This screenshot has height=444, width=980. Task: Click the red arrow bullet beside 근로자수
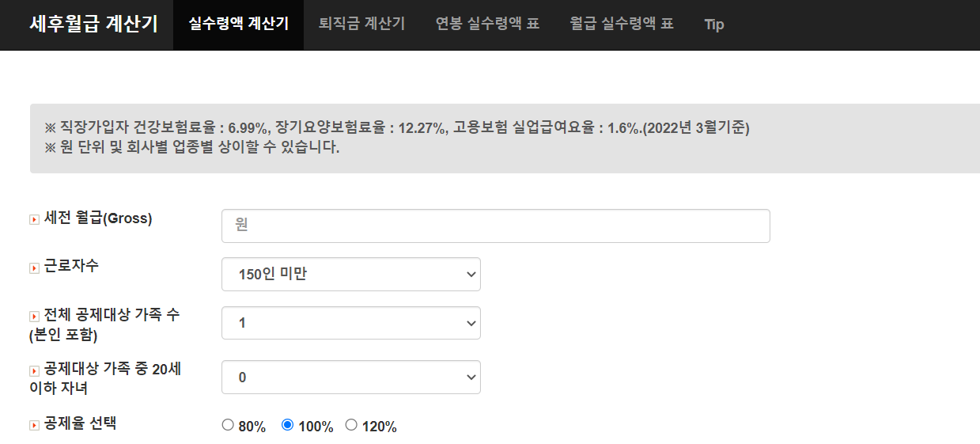point(34,268)
